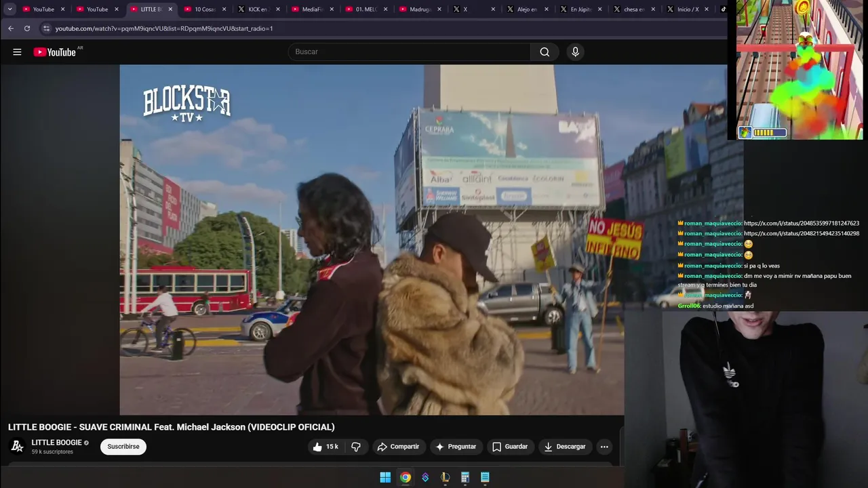Click the search magnifier button
The height and width of the screenshot is (488, 868).
point(545,52)
